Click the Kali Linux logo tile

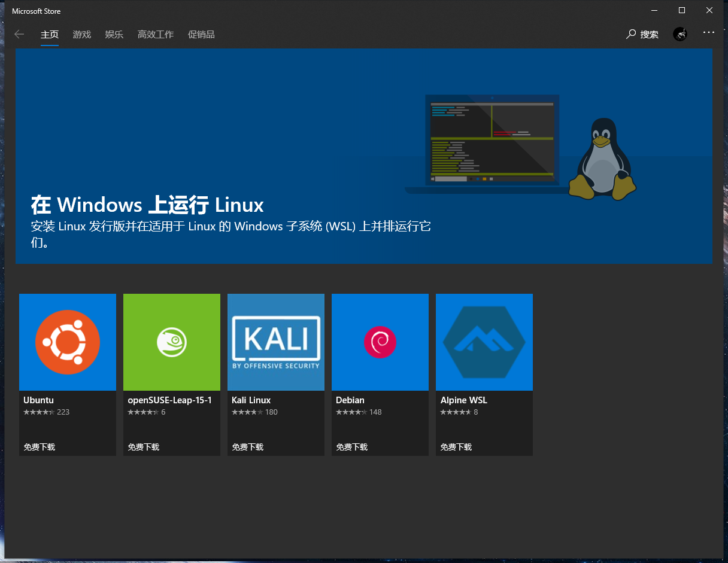coord(276,342)
